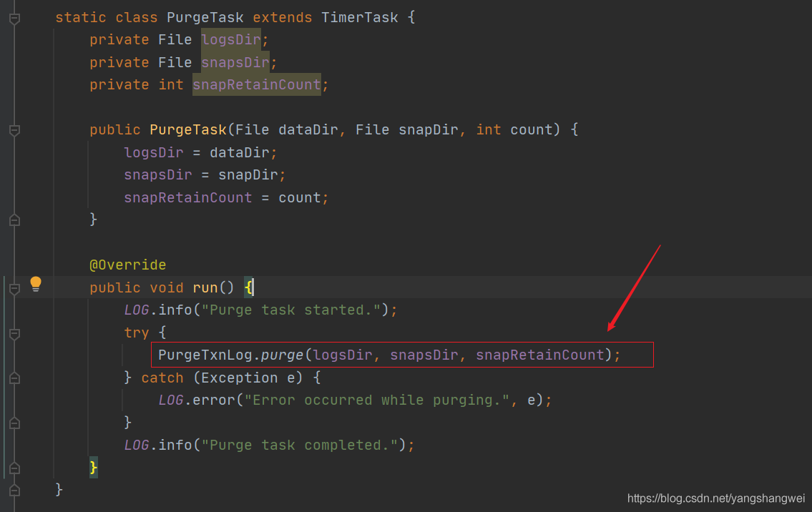Viewport: 812px width, 512px height.
Task: Click fold-end marker at class closing brace
Action: click(x=14, y=491)
